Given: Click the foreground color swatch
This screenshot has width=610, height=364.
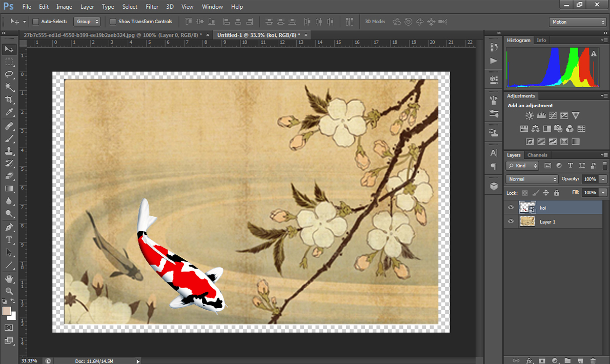Looking at the screenshot, I should [x=7, y=311].
